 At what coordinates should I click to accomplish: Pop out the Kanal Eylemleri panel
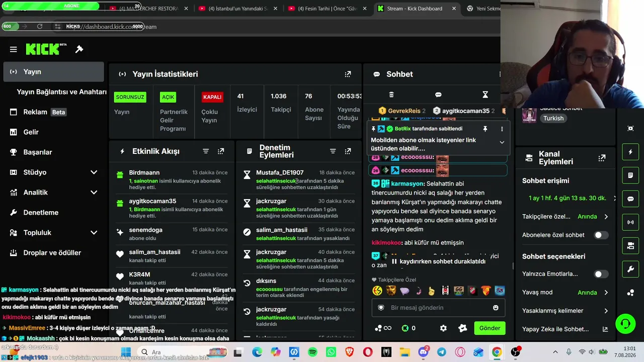tap(602, 158)
